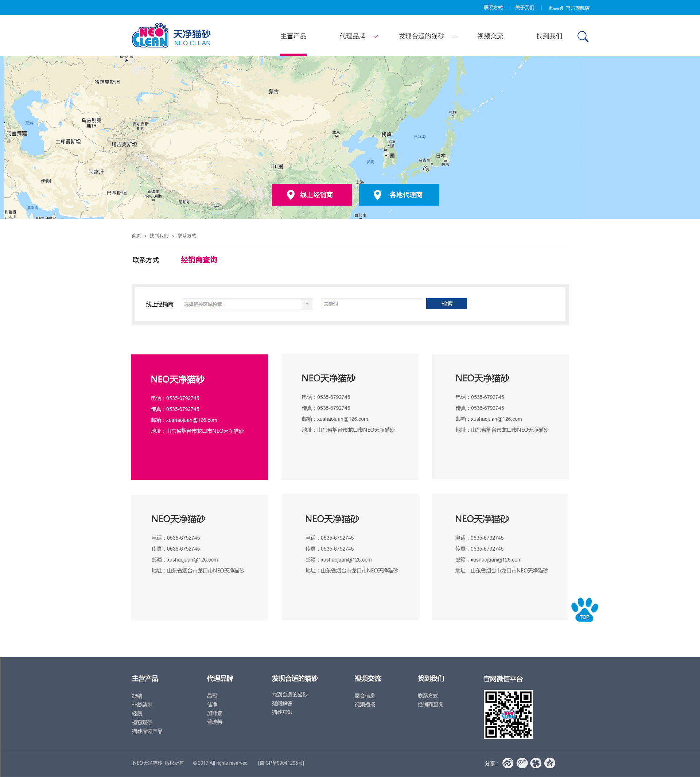Screen dimensions: 700x777
Task: Share via four-leaf clover icon
Action: 536,763
